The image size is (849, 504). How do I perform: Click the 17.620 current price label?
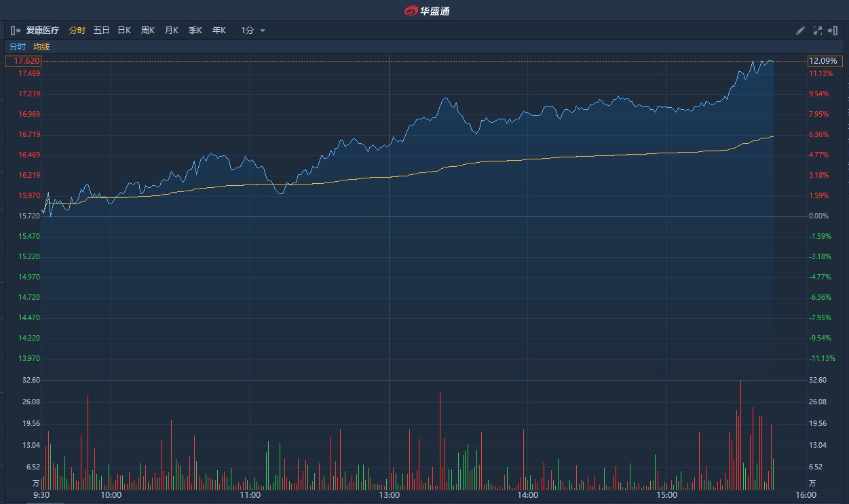click(22, 61)
